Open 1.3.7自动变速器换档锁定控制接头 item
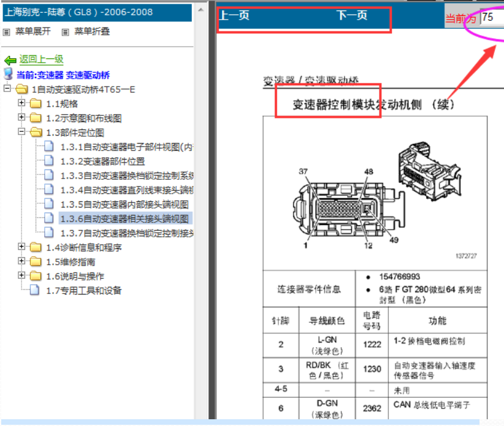This screenshot has height=426, width=504. (127, 233)
